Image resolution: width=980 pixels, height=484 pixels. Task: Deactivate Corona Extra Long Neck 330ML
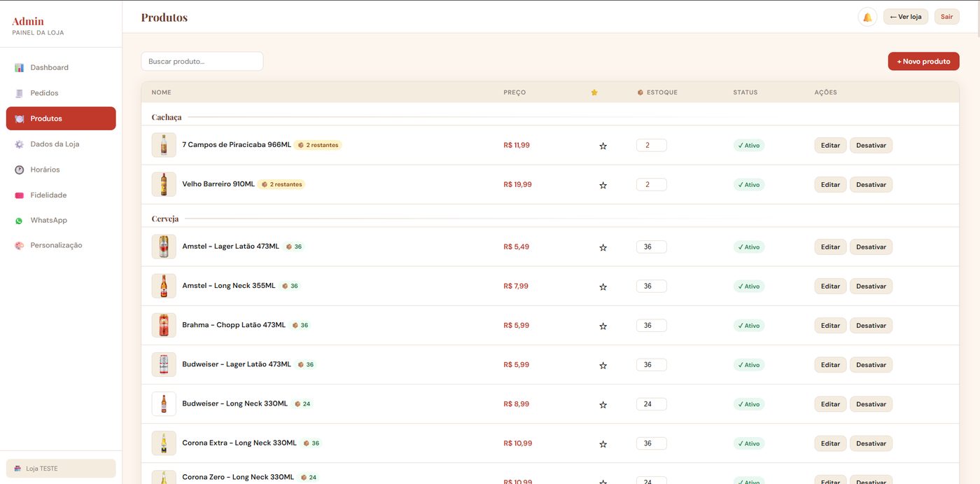871,443
